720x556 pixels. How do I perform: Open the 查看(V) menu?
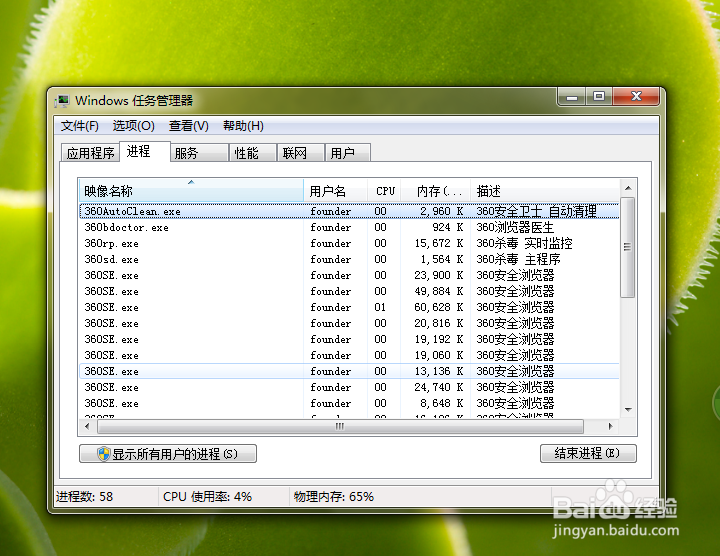(188, 126)
